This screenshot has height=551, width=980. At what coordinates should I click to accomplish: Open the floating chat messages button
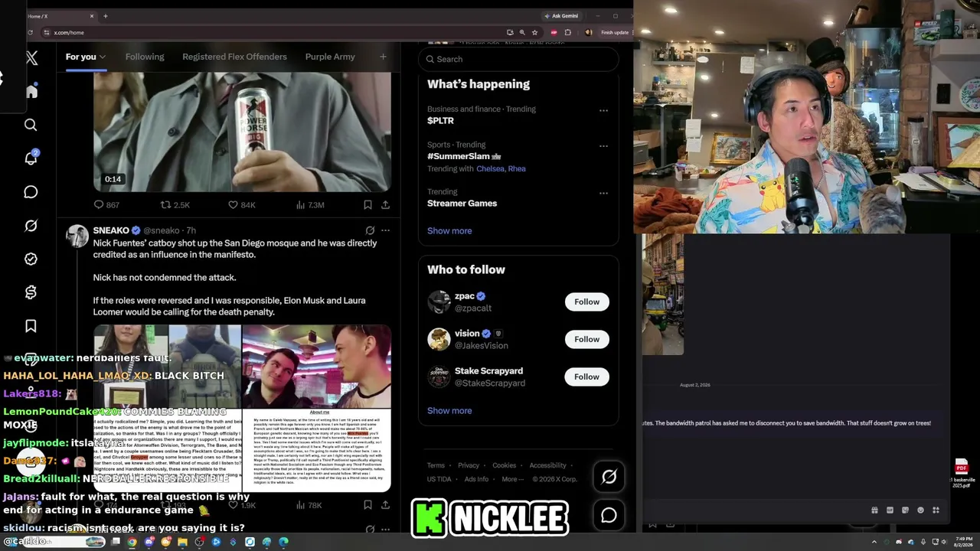click(x=609, y=516)
